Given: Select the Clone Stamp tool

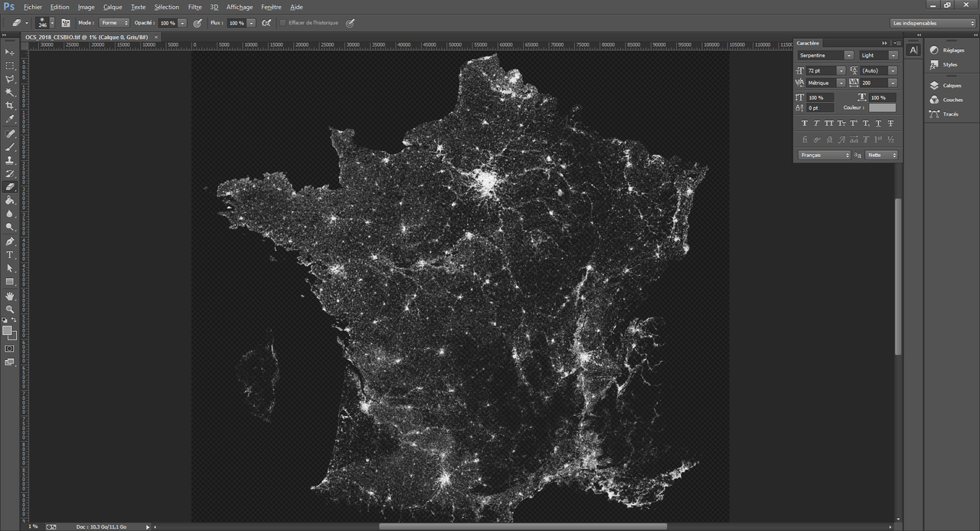Looking at the screenshot, I should click(x=10, y=160).
